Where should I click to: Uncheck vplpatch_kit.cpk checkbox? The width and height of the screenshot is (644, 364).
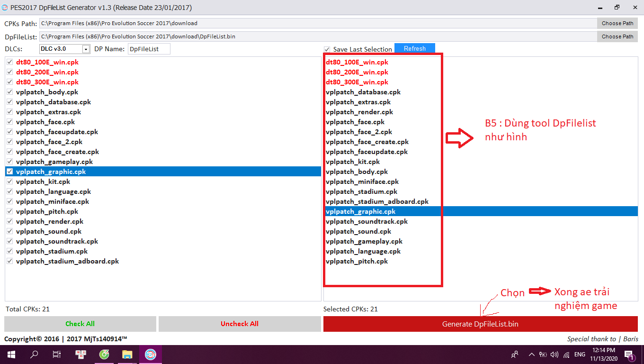coord(9,182)
